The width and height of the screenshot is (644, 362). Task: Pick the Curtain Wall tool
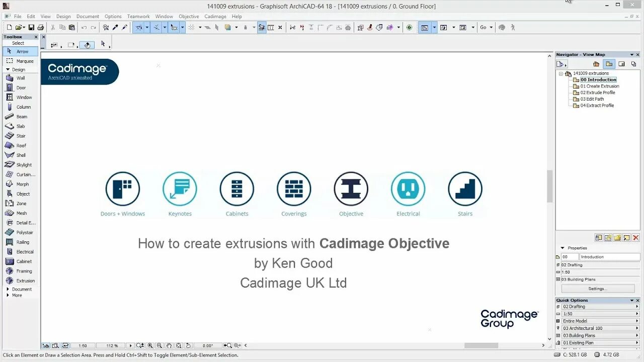pos(20,174)
